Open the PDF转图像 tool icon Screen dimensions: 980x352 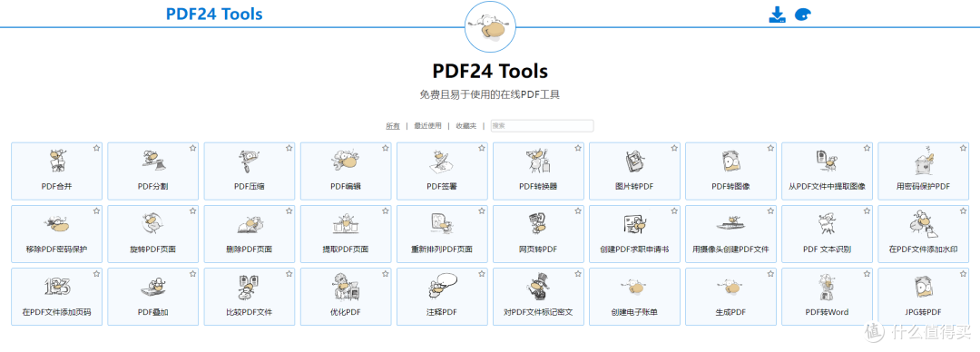click(x=730, y=161)
